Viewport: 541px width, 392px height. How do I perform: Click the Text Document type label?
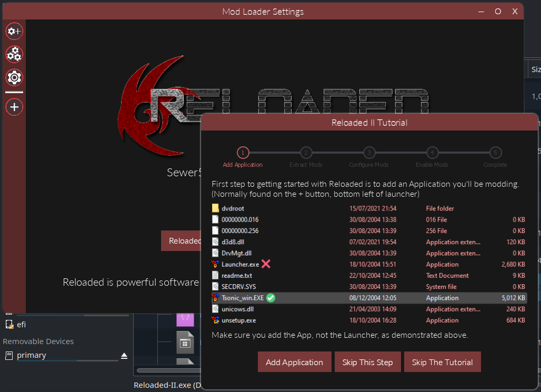(447, 275)
